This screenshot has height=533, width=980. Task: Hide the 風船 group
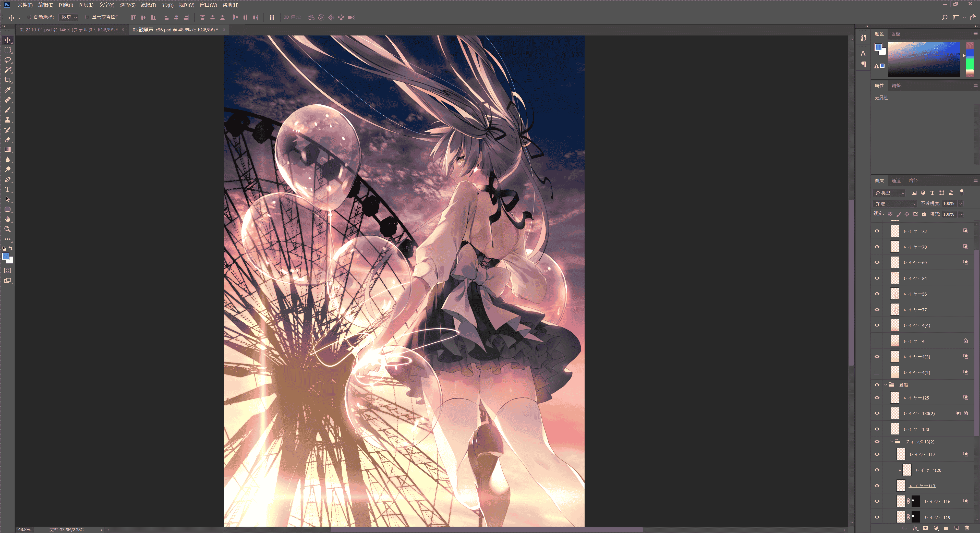coord(877,385)
